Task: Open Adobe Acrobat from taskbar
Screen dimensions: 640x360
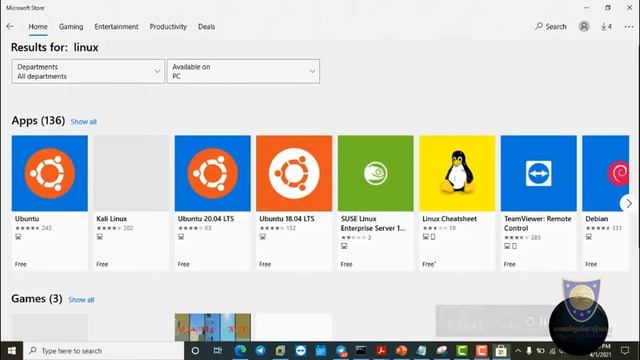Action: (381, 351)
